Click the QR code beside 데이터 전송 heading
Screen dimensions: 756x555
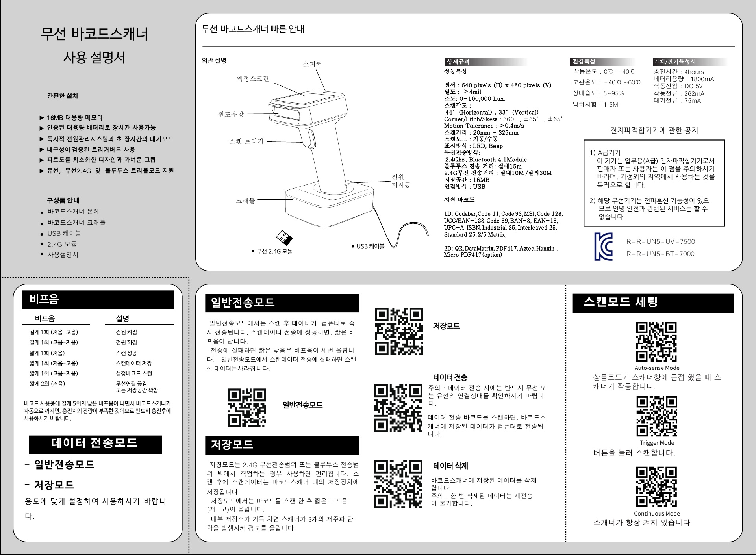(398, 408)
